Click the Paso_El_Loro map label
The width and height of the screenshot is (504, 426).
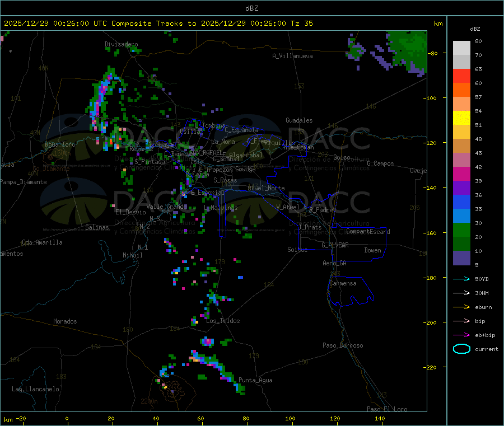tap(387, 409)
